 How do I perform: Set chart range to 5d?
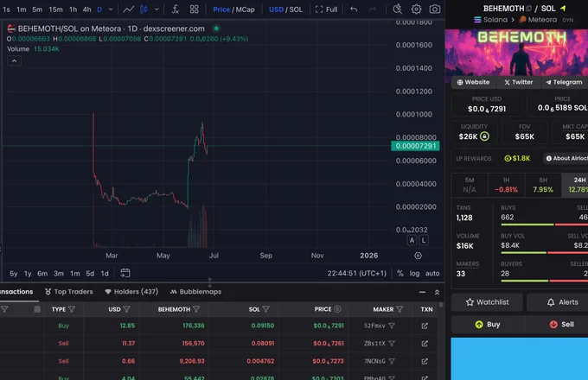coord(90,274)
